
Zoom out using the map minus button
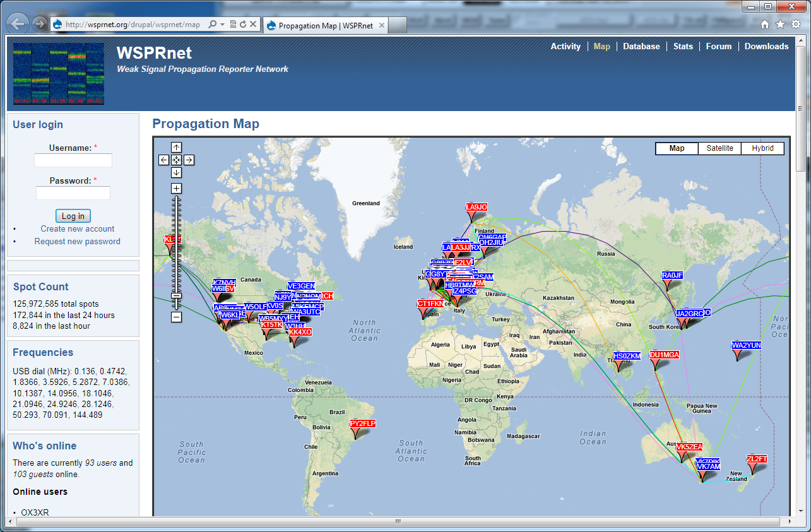176,317
